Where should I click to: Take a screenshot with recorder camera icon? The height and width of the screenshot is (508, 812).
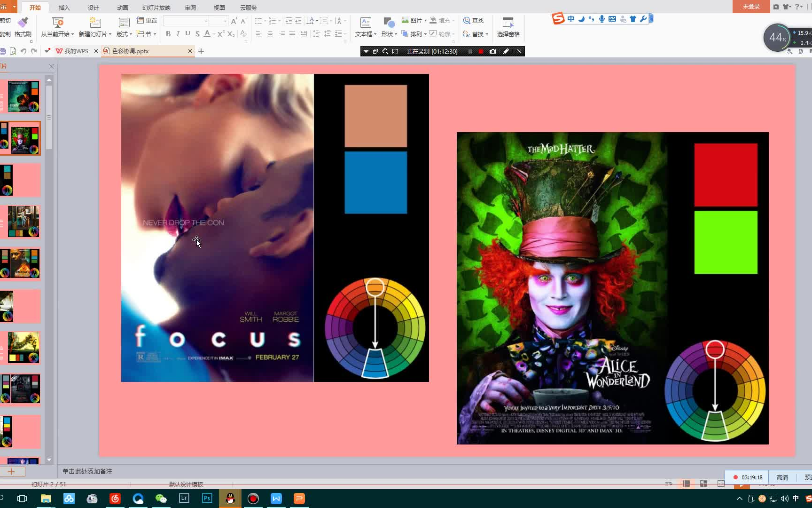pyautogui.click(x=492, y=51)
